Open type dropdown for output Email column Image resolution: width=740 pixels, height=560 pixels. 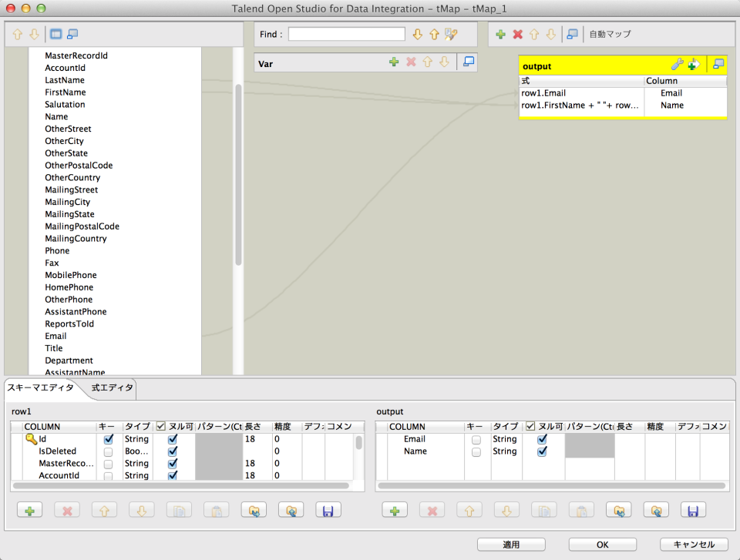pyautogui.click(x=505, y=439)
